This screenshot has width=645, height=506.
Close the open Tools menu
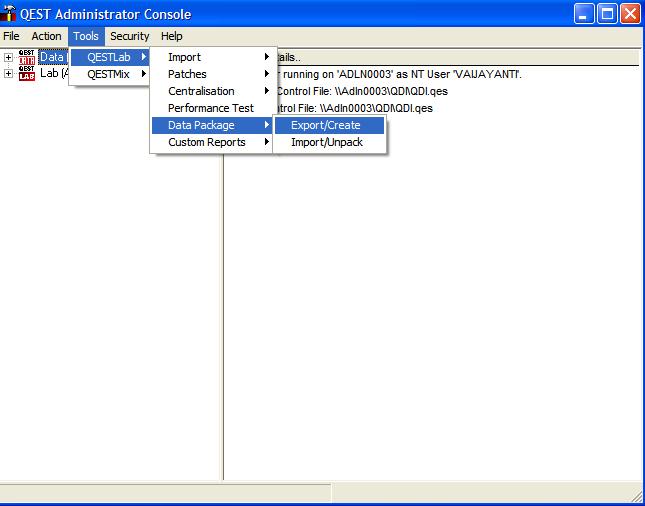(x=85, y=36)
